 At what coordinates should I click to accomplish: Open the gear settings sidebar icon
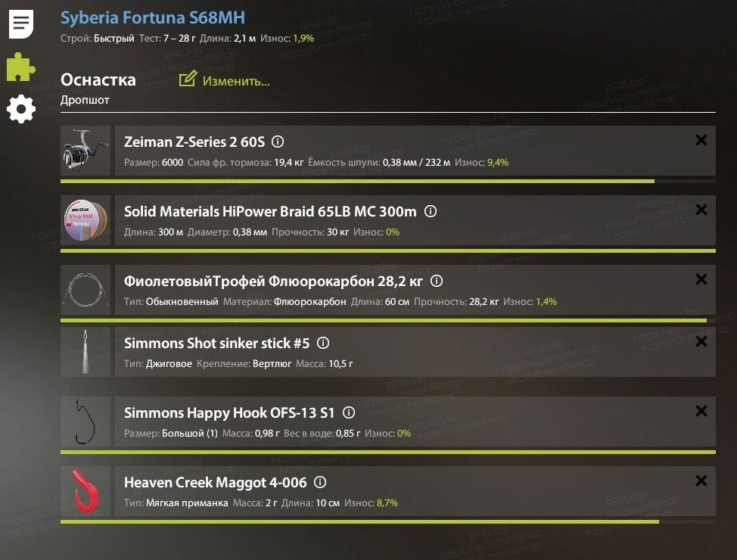pyautogui.click(x=21, y=109)
